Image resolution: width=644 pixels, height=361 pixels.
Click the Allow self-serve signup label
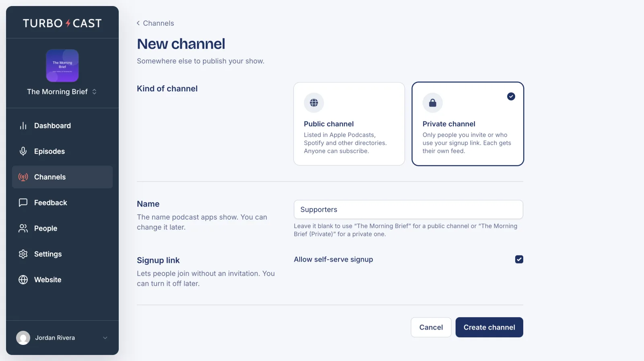pos(333,260)
